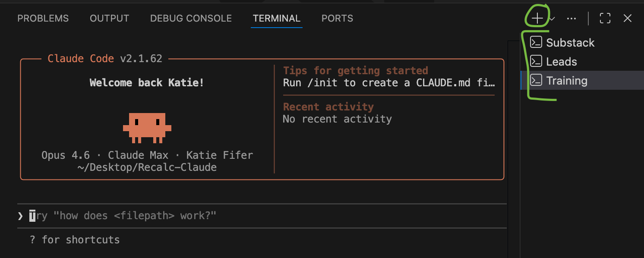
Task: Click the 'Recent activity' heading
Action: 328,107
